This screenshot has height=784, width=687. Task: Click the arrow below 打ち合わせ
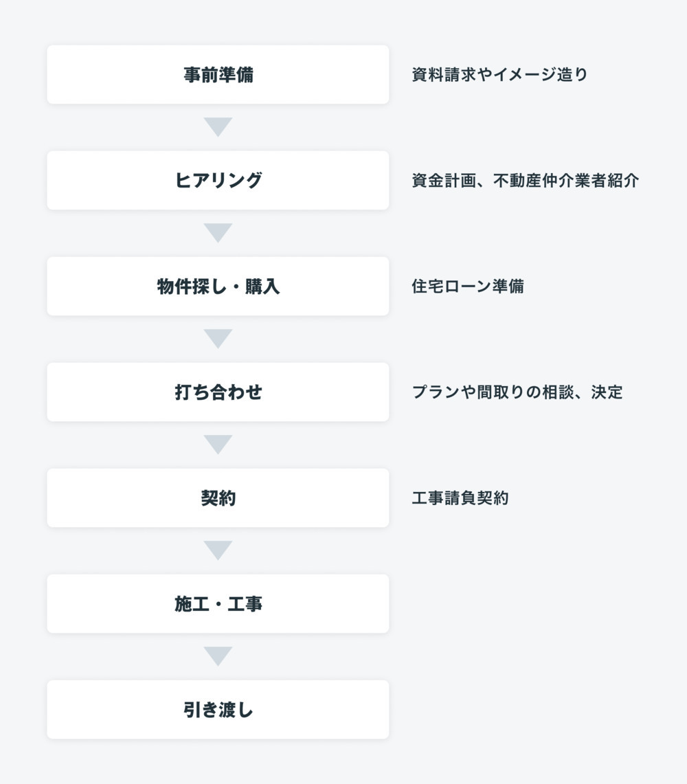tap(218, 444)
